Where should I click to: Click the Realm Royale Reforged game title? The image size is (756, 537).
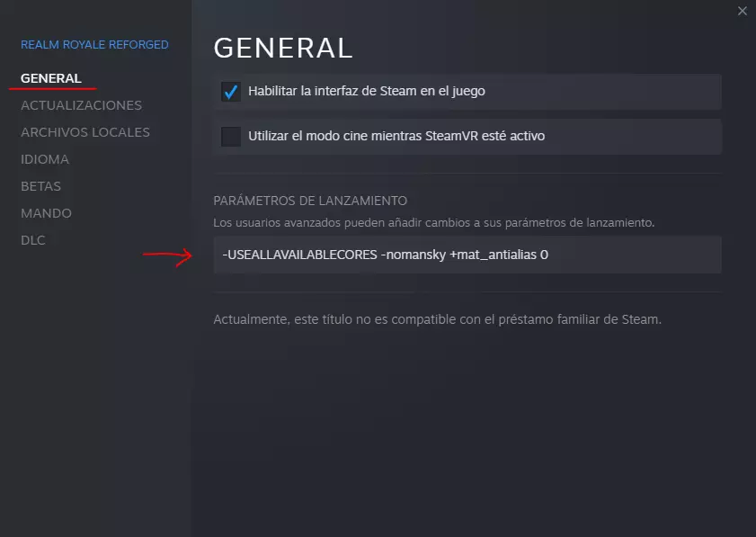click(x=94, y=44)
